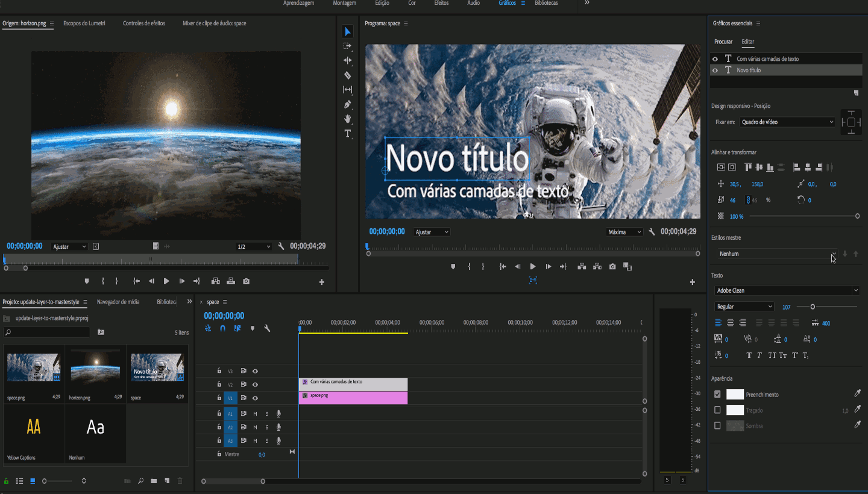868x494 pixels.
Task: Align the layer vertically centered
Action: click(x=721, y=167)
